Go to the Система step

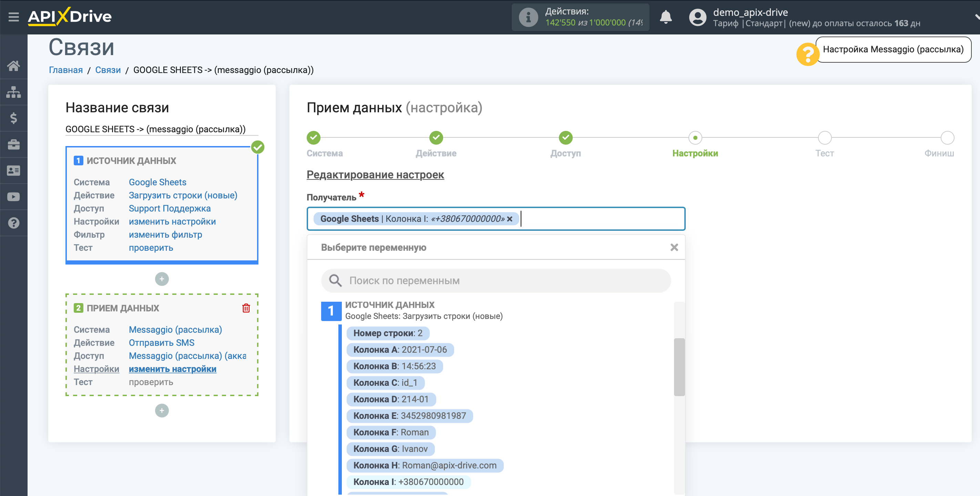pyautogui.click(x=314, y=138)
